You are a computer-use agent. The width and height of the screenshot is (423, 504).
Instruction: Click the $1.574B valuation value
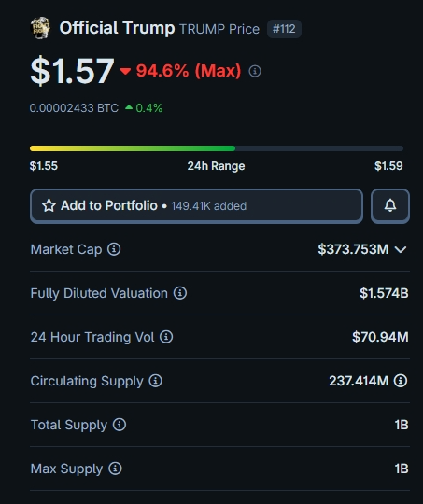pos(384,293)
